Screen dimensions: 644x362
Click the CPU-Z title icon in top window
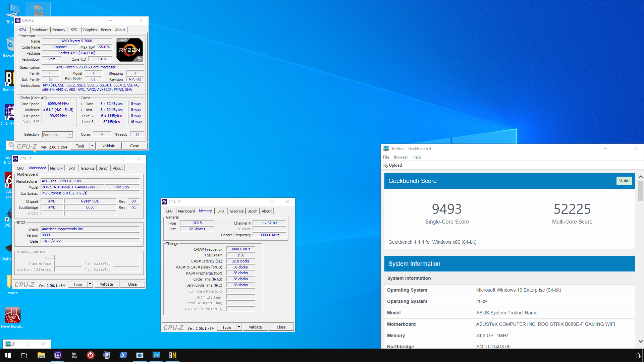pos(18,20)
